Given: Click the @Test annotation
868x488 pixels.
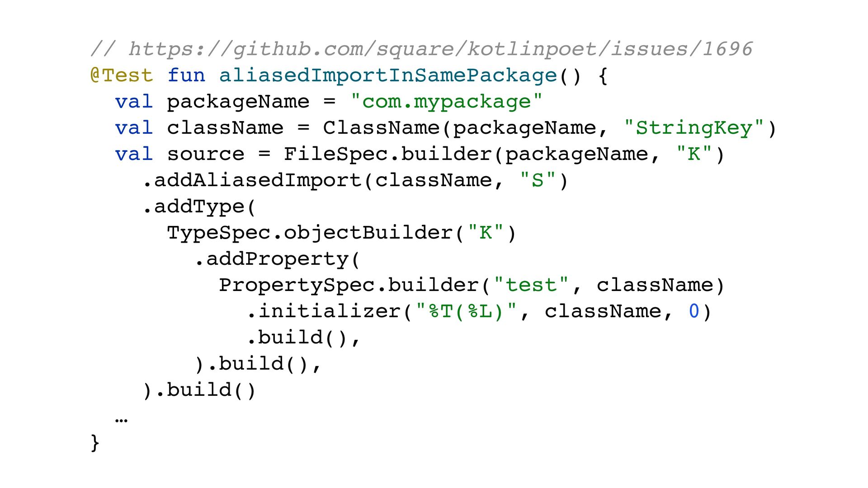Looking at the screenshot, I should (x=122, y=75).
